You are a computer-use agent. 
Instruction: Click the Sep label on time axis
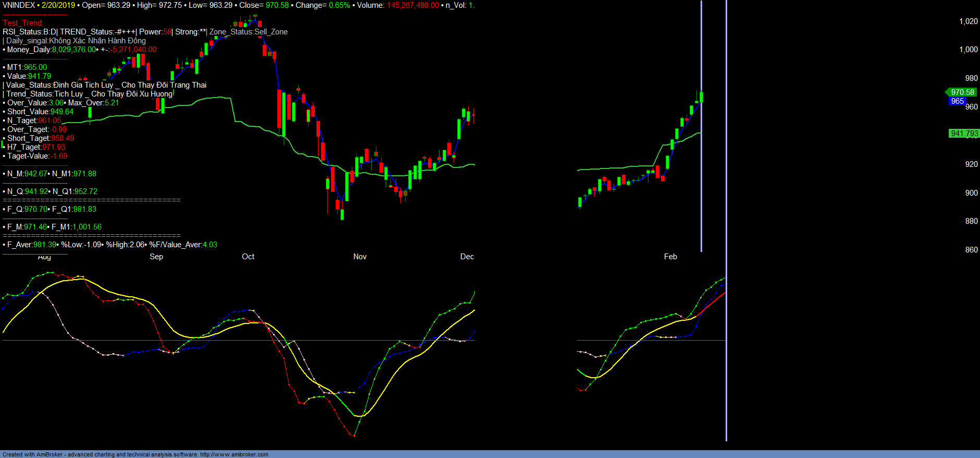pos(156,257)
